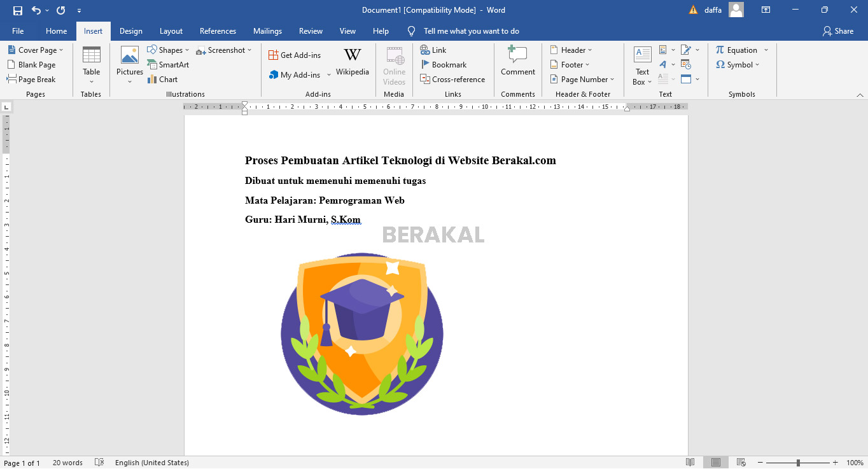This screenshot has height=469, width=868.
Task: Switch to the Layout tab
Action: [x=171, y=31]
